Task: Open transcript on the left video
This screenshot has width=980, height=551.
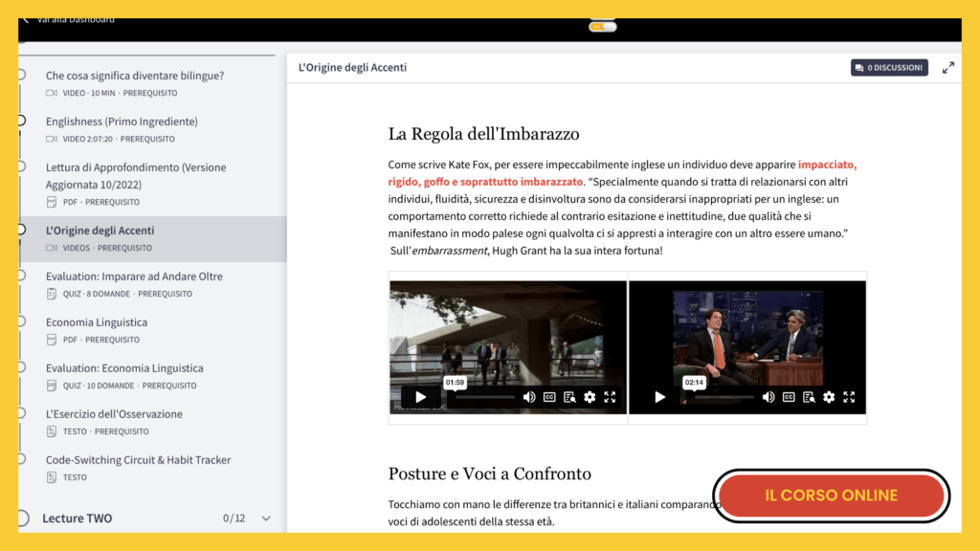Action: 569,397
